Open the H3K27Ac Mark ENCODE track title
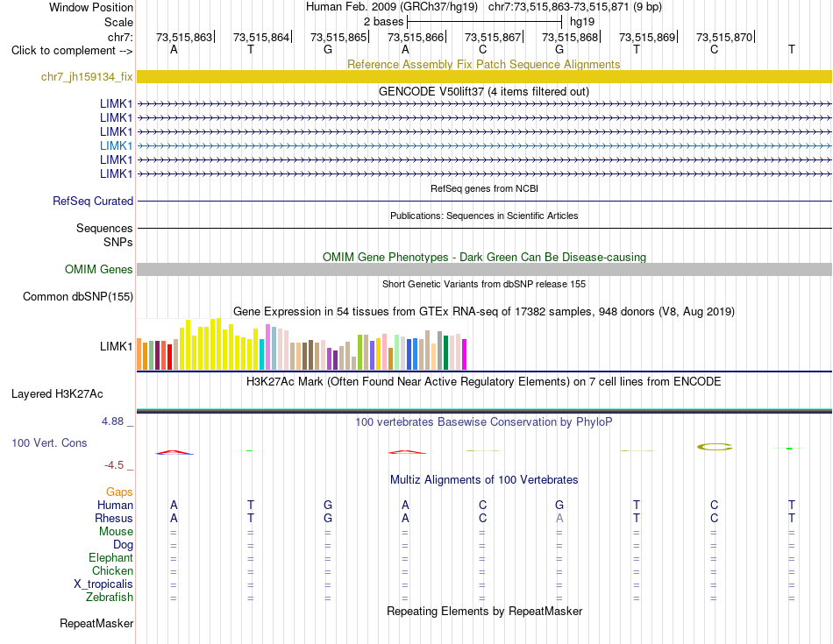 pos(484,382)
